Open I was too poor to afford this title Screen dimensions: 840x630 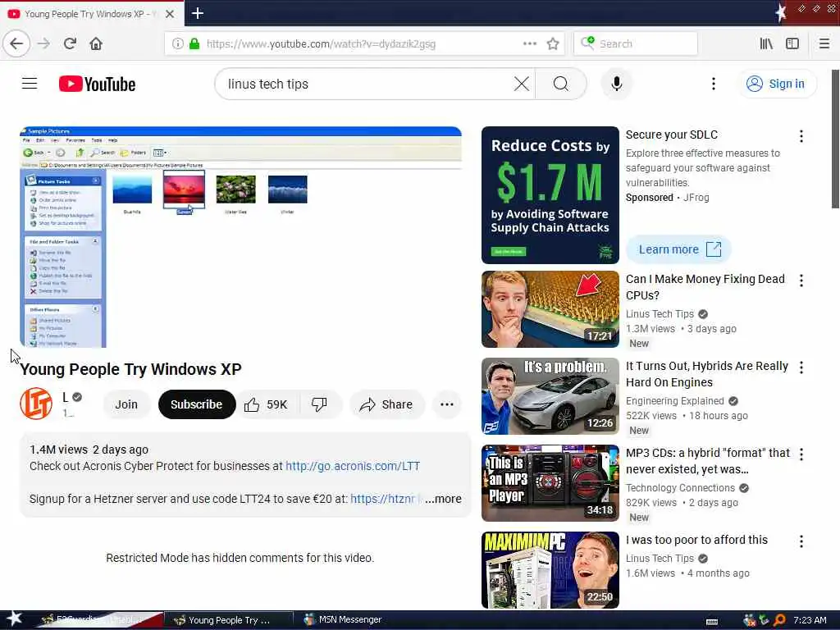(x=696, y=540)
